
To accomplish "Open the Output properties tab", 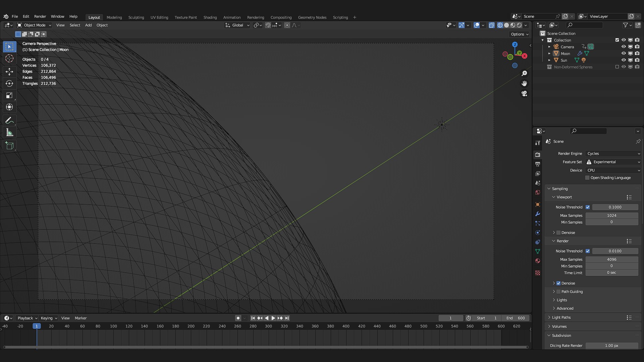I will tap(538, 164).
